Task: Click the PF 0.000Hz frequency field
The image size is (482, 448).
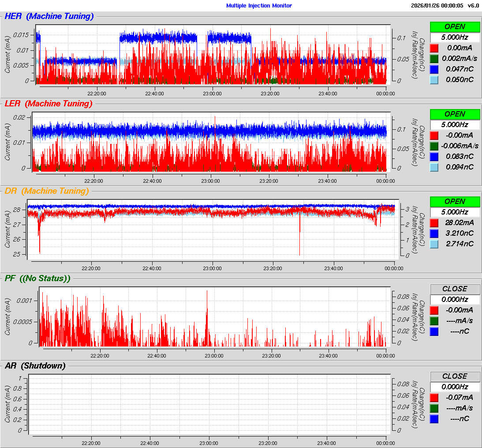Action: 455,299
